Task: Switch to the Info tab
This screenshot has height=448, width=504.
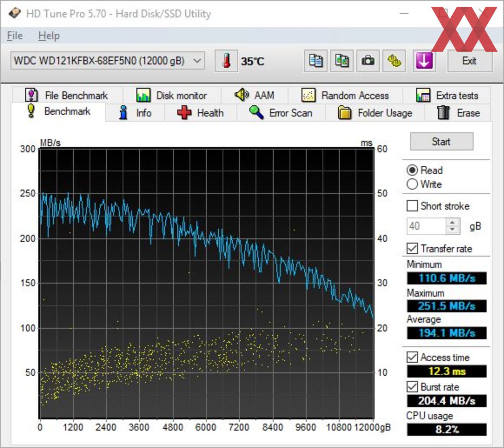Action: pos(135,113)
